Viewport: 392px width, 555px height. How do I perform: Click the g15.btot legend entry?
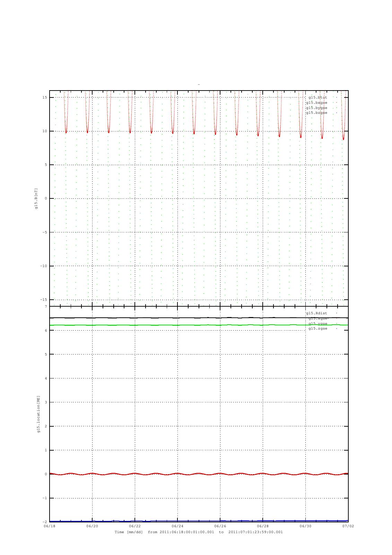317,97
